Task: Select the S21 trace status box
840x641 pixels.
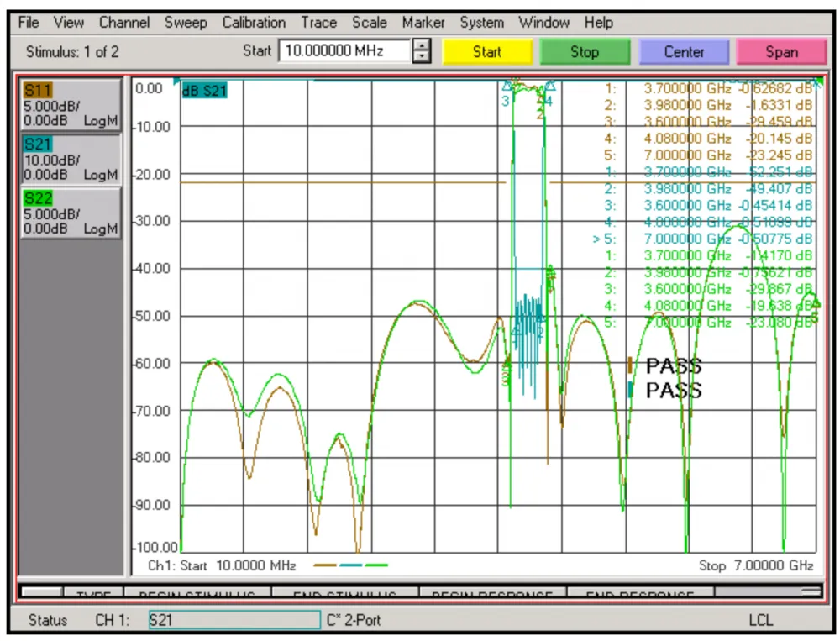Action: pyautogui.click(x=71, y=159)
